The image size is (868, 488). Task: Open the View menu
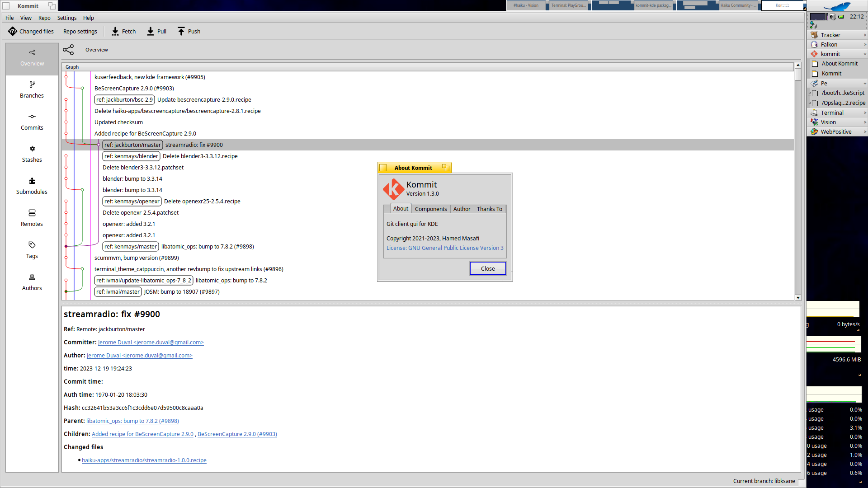click(x=26, y=18)
